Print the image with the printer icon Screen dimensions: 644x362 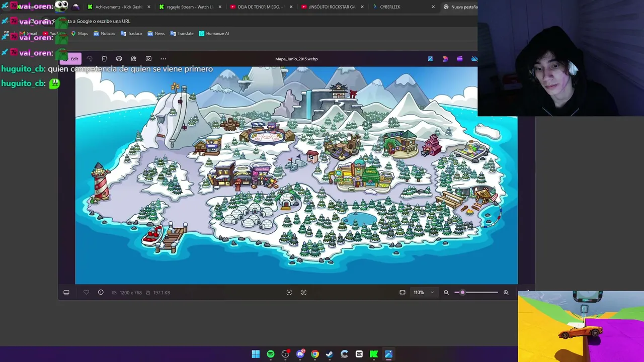[119, 59]
